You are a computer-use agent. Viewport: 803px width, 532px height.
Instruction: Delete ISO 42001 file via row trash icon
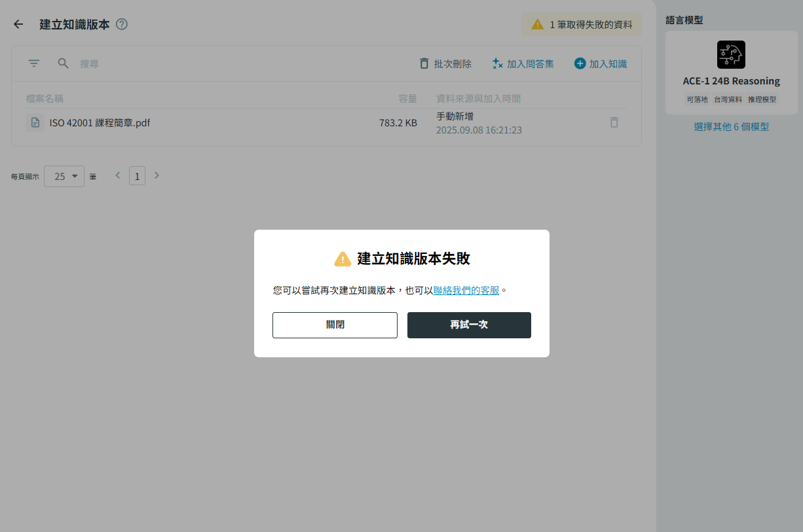coord(614,122)
